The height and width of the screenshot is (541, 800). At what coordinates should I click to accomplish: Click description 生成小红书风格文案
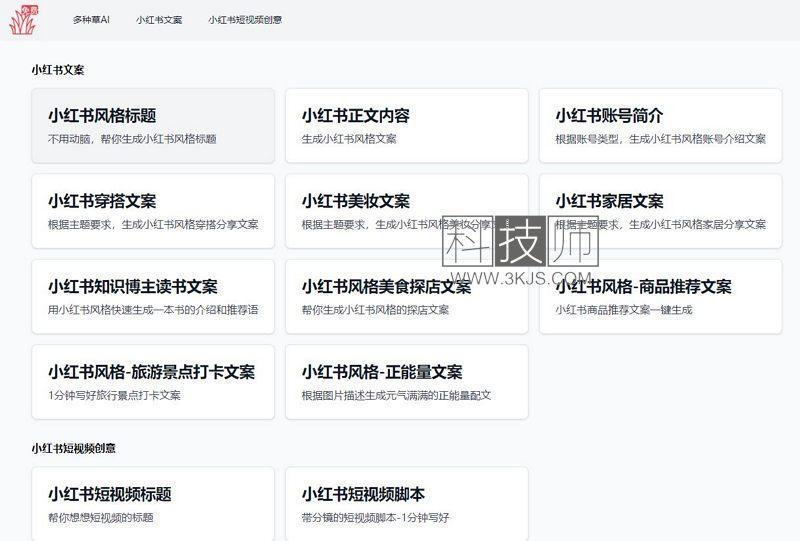349,139
